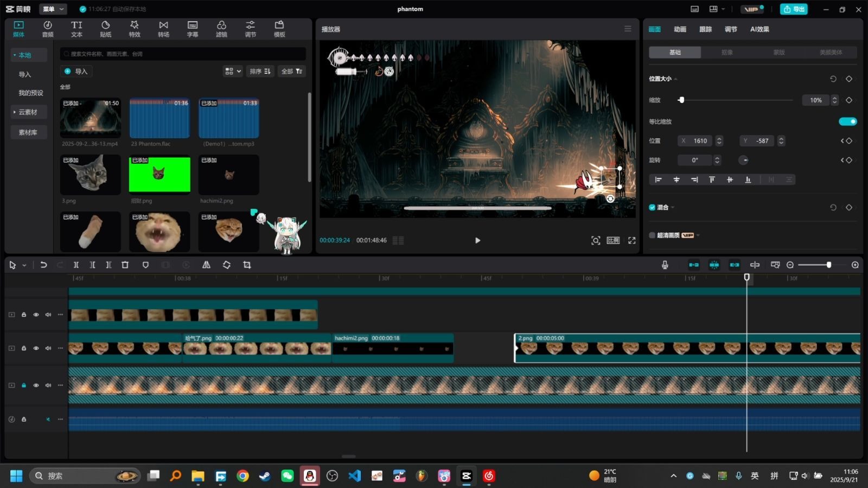This screenshot has height=488, width=868.
Task: Open 我的预设 in the left sidebar
Action: 31,93
